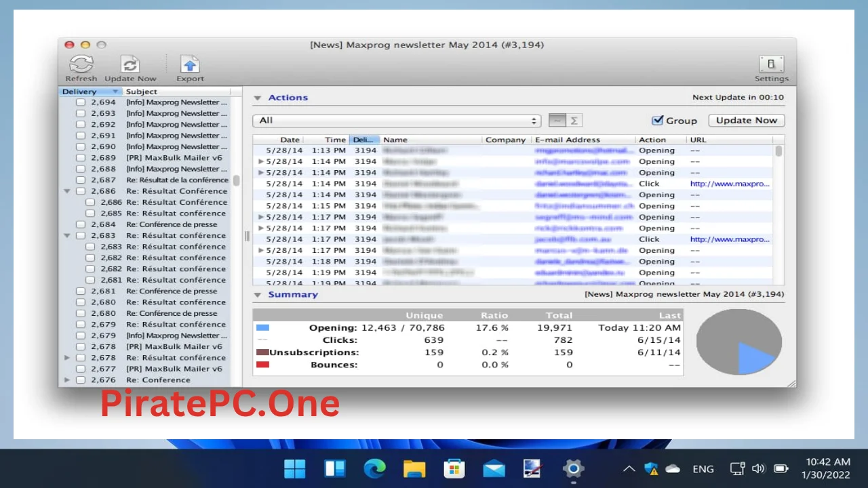This screenshot has width=868, height=488.
Task: Check the box for delivery 2,692
Action: tap(81, 124)
